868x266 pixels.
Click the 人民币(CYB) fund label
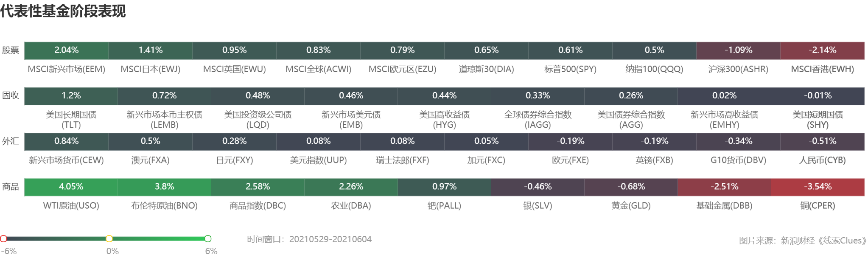822,160
